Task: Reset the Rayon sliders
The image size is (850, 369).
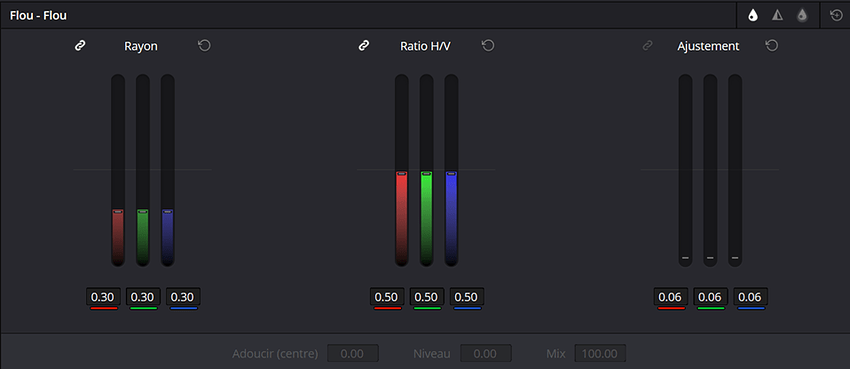Action: click(204, 46)
